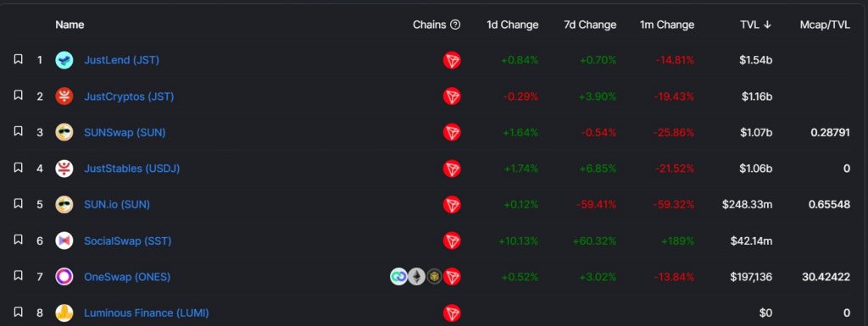Screen dimensions: 868x326
Task: Sort by Mcap/TVL column header
Action: point(825,25)
